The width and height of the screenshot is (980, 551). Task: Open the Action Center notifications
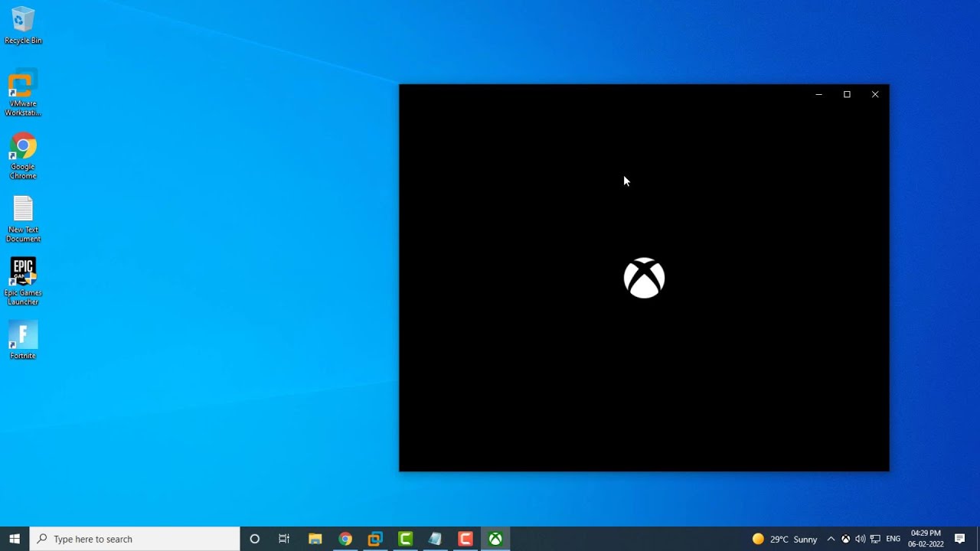[960, 539]
